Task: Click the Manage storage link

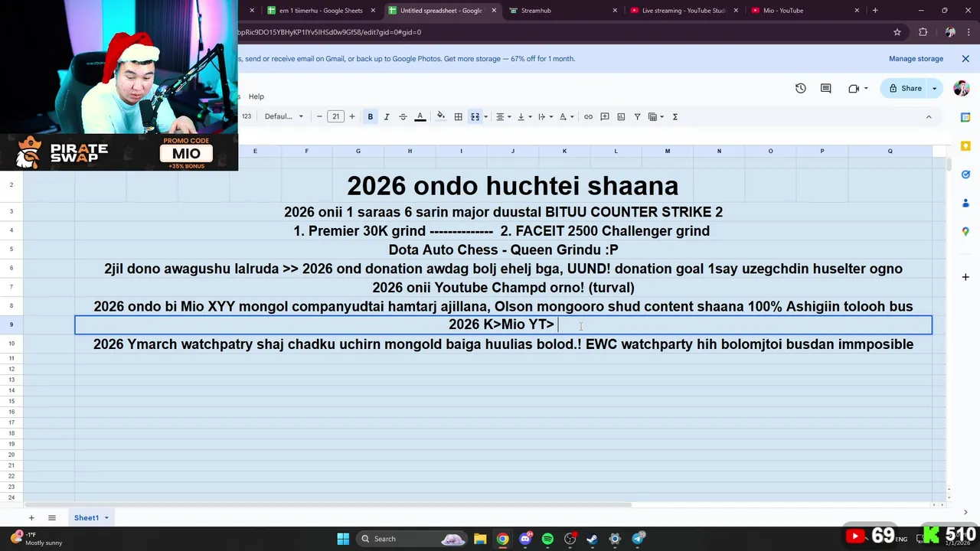Action: click(916, 59)
